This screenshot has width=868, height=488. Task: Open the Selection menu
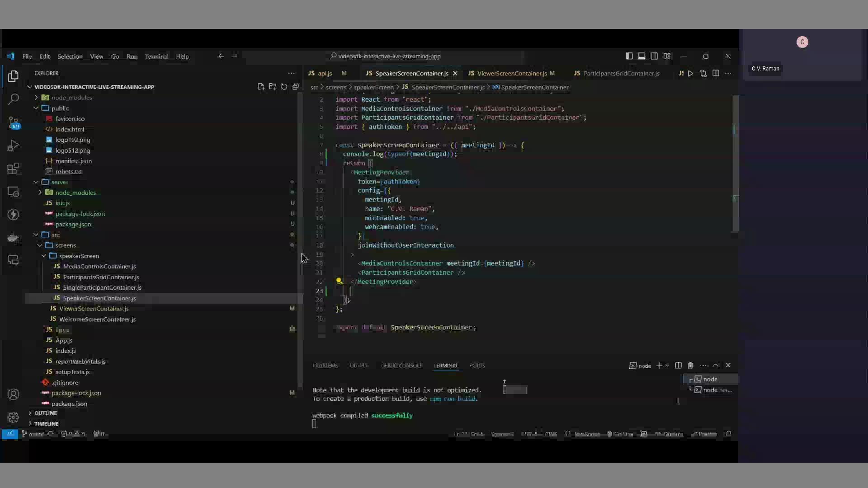point(70,56)
